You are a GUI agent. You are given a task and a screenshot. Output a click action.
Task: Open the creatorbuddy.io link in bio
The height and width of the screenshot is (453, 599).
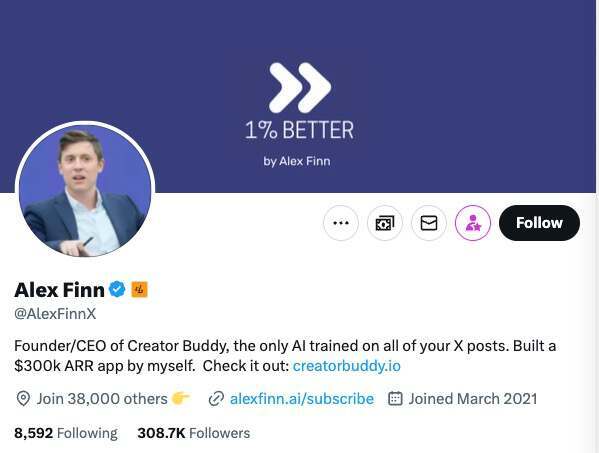tap(346, 366)
